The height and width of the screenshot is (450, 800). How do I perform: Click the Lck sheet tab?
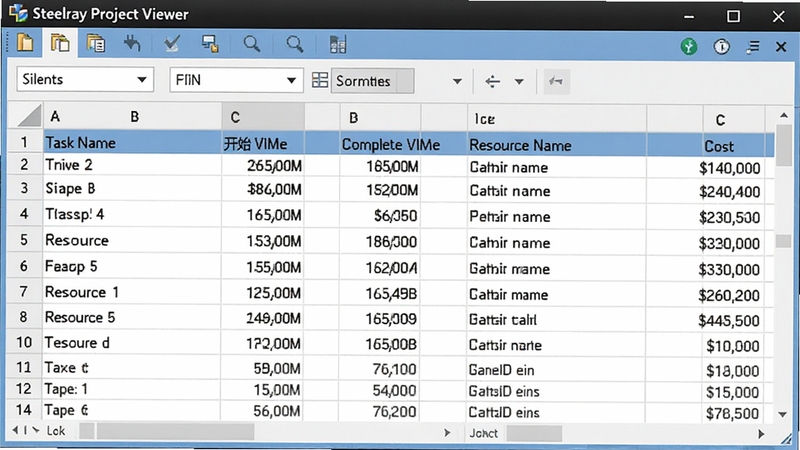[56, 431]
